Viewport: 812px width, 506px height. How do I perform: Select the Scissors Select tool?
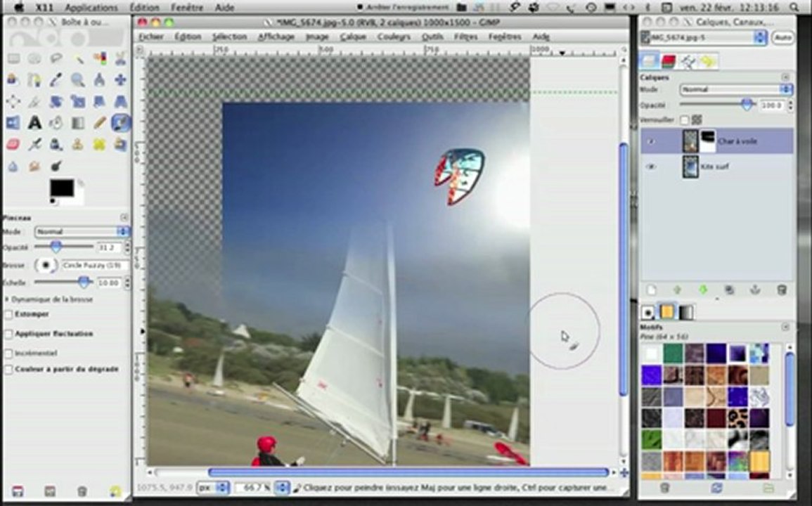pos(121,58)
